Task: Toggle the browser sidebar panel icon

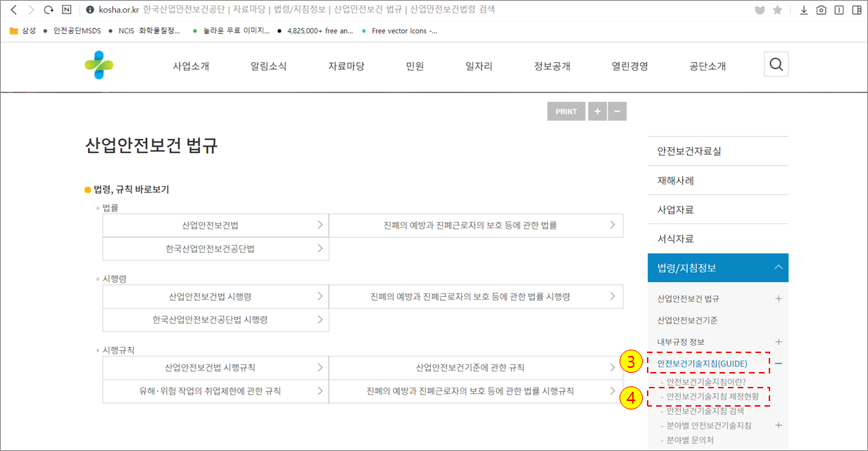Action: [x=856, y=10]
